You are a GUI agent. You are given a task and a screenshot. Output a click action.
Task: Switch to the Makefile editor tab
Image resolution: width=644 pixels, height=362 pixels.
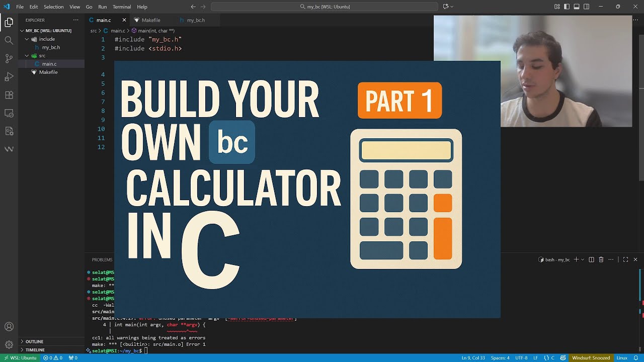pos(151,20)
